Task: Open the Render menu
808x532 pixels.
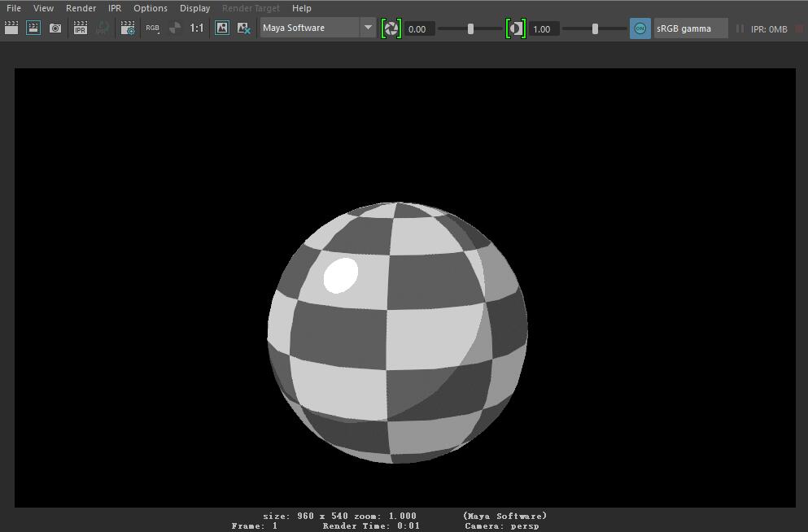Action: point(81,8)
